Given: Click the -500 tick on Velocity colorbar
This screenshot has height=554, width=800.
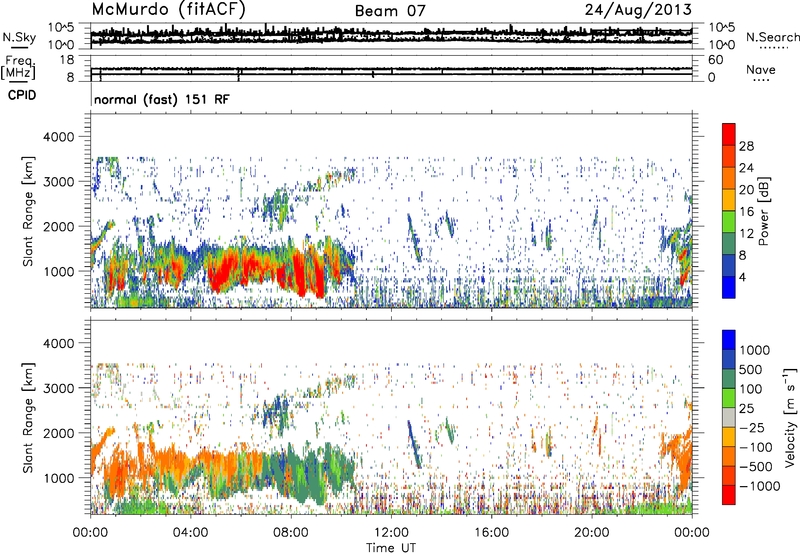Looking at the screenshot, I should coord(756,466).
